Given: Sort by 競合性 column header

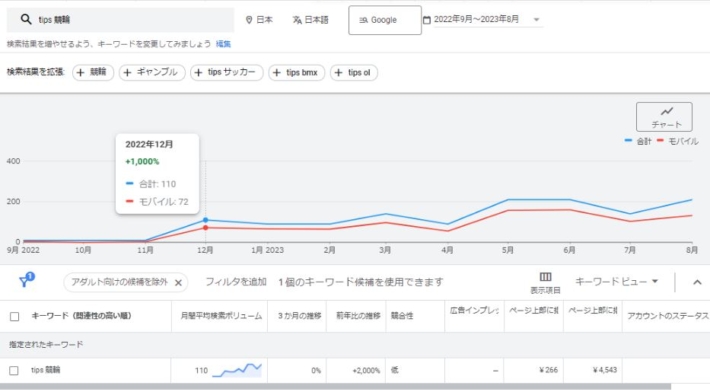Looking at the screenshot, I should [x=402, y=316].
